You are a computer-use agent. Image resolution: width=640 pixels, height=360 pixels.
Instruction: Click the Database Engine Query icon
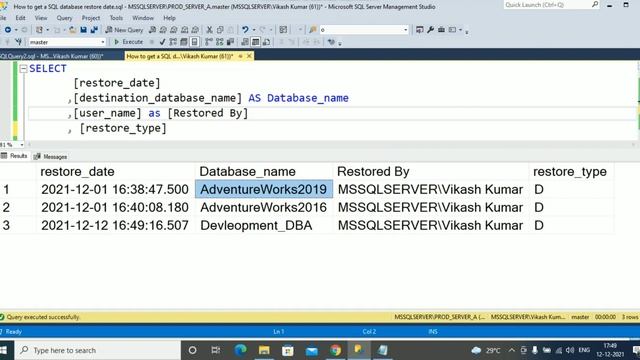click(x=152, y=30)
